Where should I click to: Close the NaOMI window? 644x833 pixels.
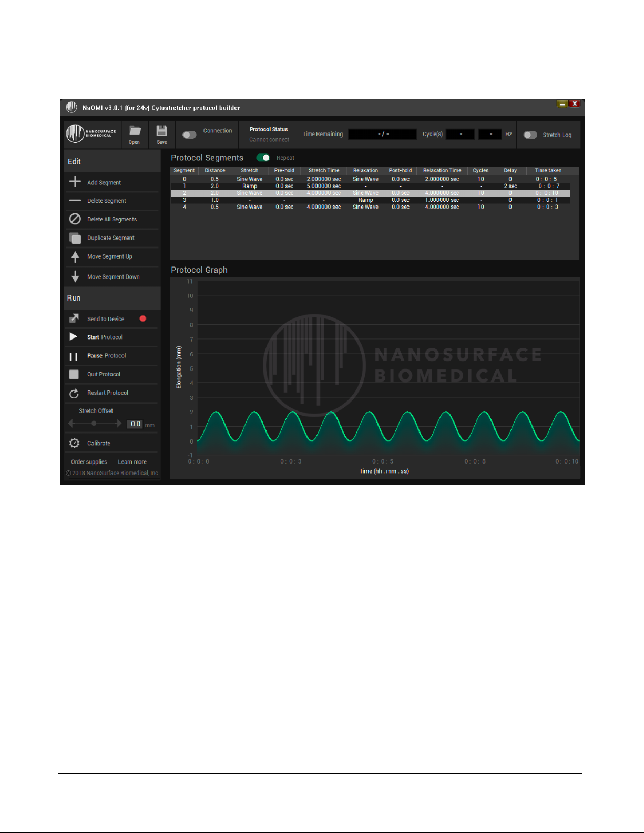[x=575, y=104]
